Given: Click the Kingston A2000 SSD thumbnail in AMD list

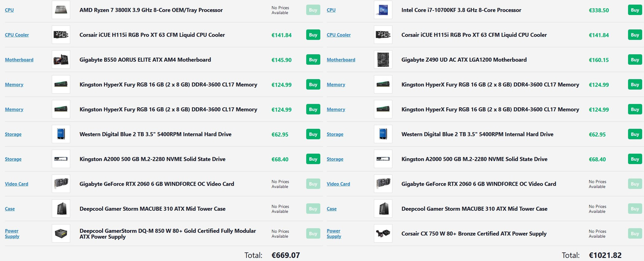Looking at the screenshot, I should (x=61, y=159).
